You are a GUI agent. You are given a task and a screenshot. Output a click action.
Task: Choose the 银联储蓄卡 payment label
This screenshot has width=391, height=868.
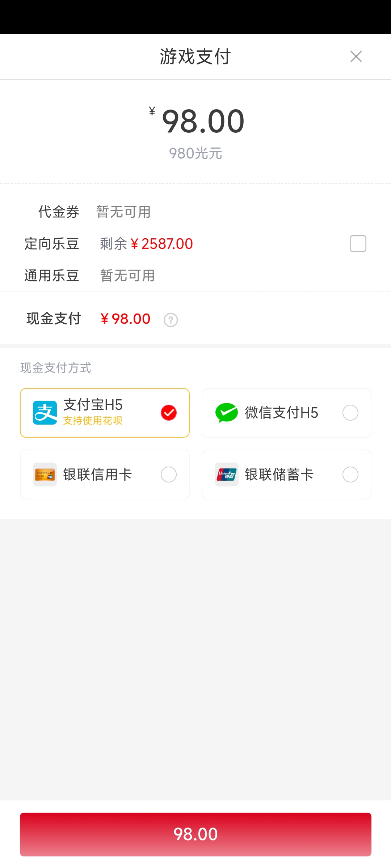click(279, 475)
